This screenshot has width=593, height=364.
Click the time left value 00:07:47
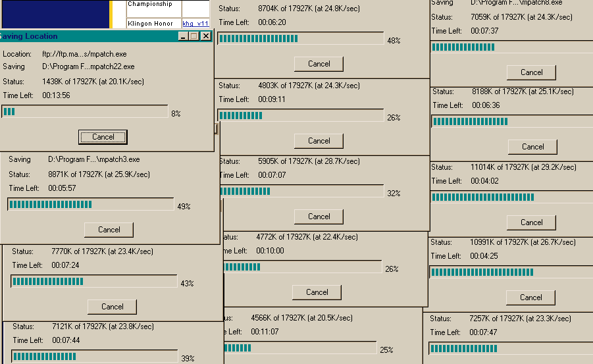(483, 332)
